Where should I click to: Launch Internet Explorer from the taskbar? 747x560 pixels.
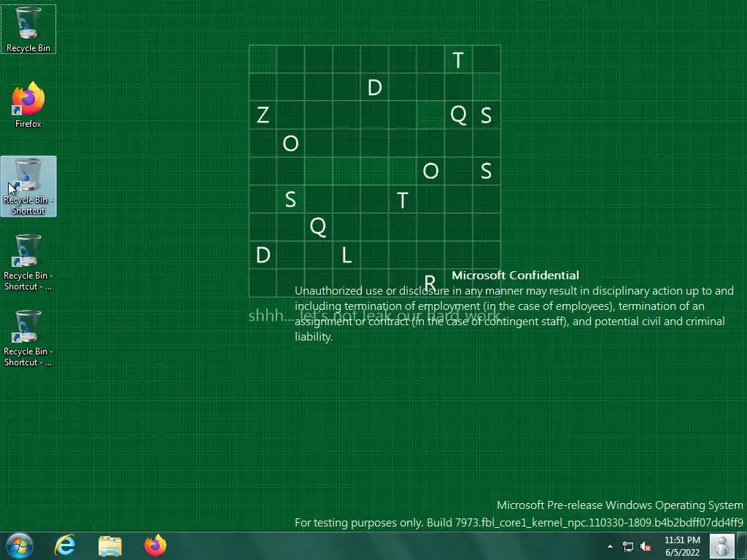[x=65, y=545]
